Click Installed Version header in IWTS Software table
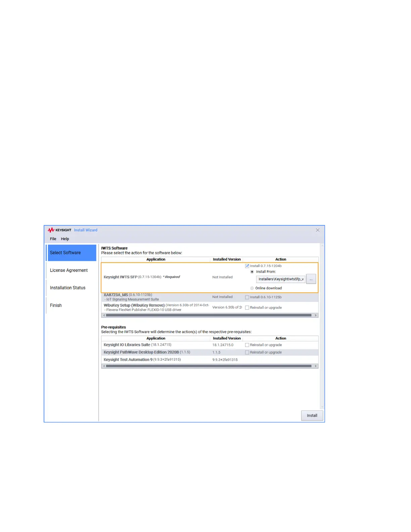Image resolution: width=411 pixels, height=532 pixels. point(227,259)
